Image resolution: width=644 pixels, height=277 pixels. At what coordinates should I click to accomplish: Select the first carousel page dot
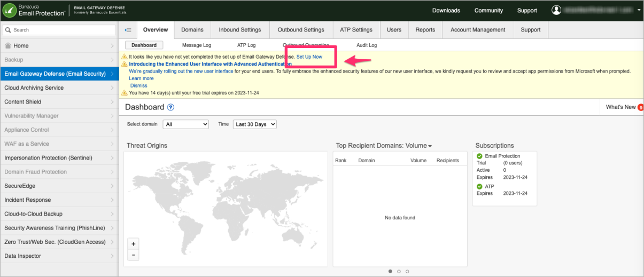tap(390, 271)
